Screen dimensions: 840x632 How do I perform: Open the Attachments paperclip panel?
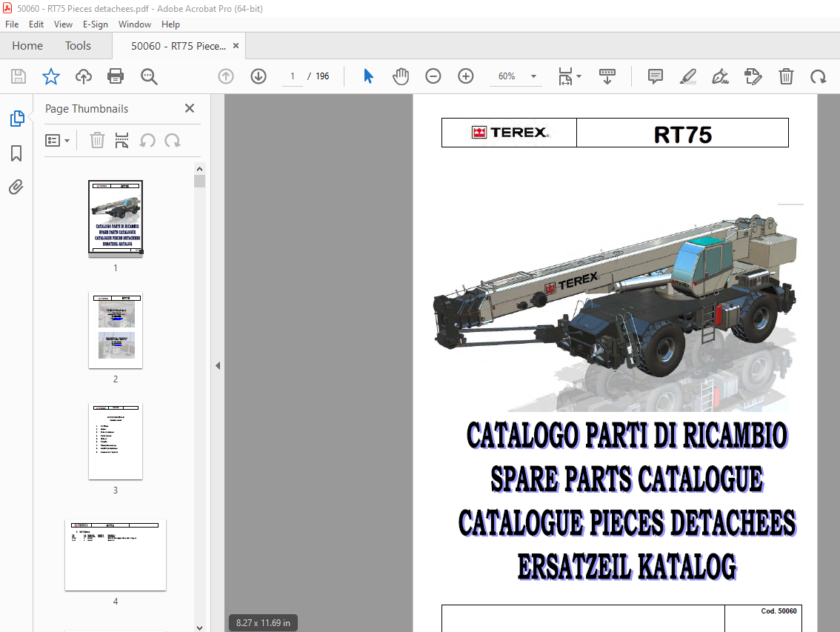tap(16, 187)
